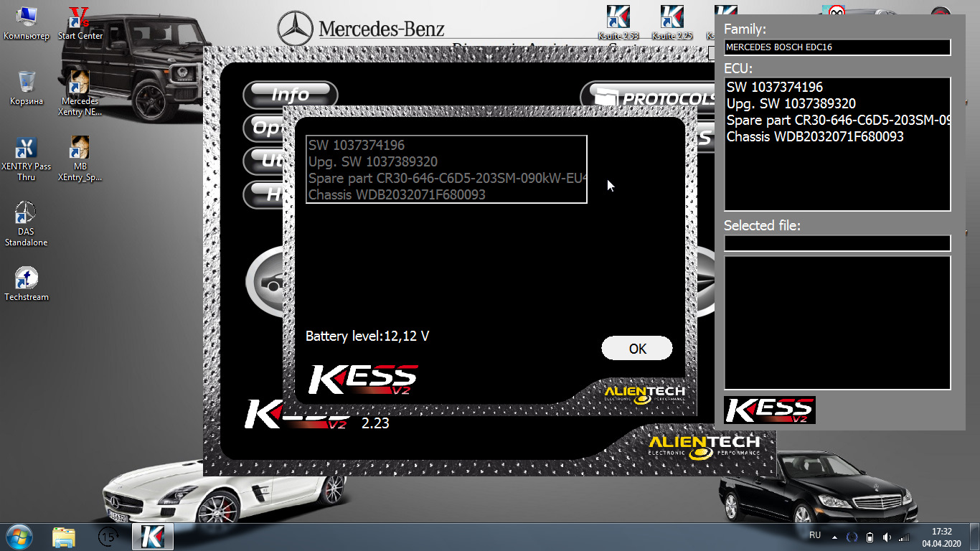Click the Selected file field

point(837,243)
